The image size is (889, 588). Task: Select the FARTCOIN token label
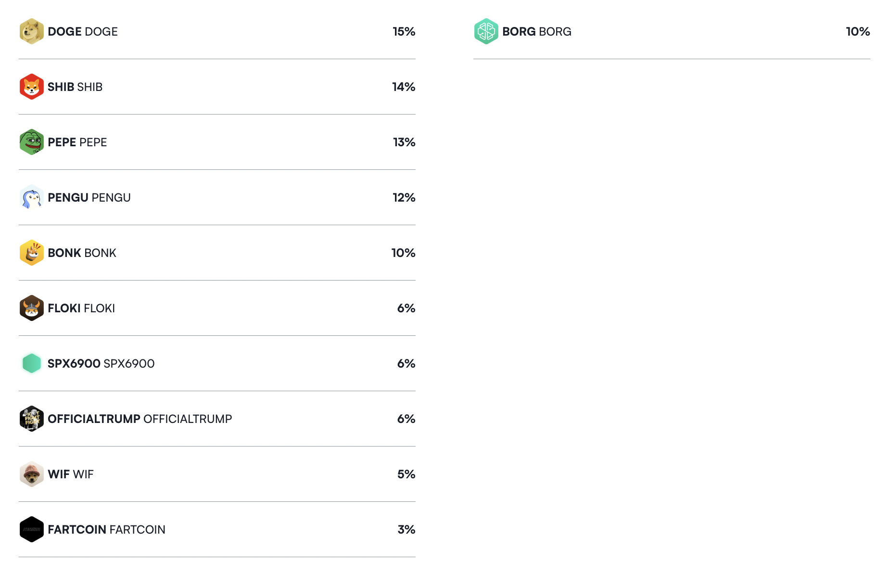coord(106,530)
